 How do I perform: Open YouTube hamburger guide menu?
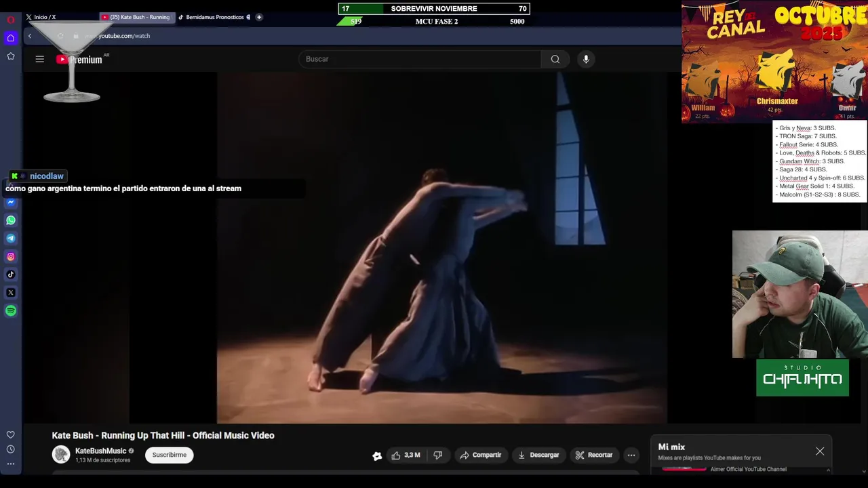click(x=40, y=59)
